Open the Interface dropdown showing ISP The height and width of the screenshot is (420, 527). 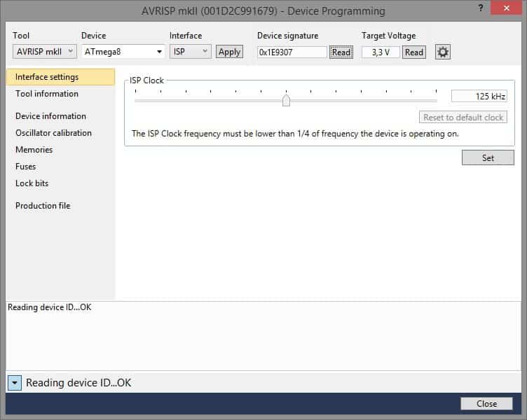point(190,52)
